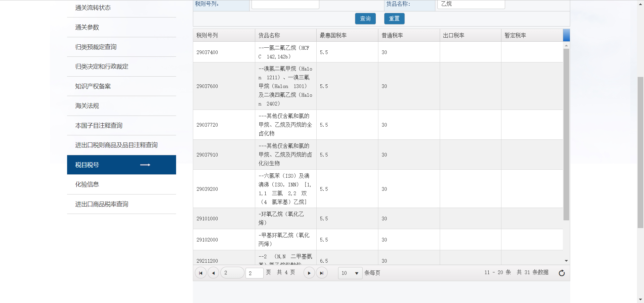Screen dimensions: 644x303
Task: Open the rows-per-page dropdown showing 10
Action: coord(350,273)
